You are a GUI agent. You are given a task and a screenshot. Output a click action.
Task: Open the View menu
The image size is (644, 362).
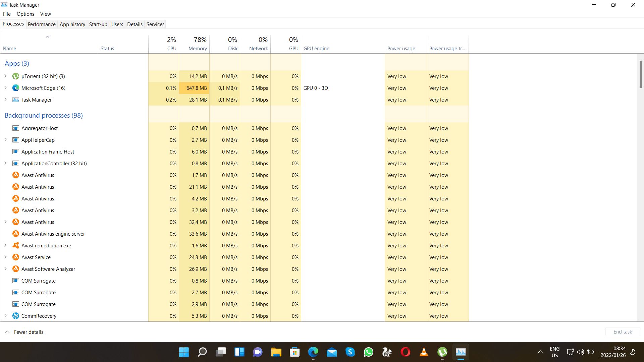point(46,14)
